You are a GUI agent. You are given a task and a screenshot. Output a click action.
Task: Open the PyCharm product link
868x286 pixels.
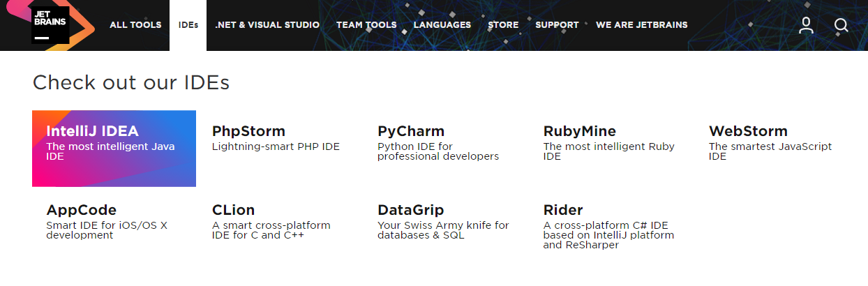411,131
